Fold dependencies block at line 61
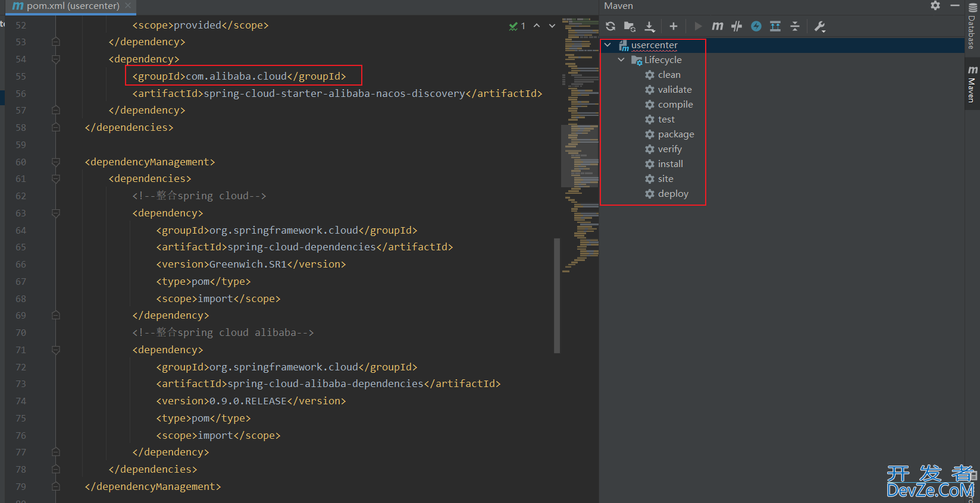980x503 pixels. click(56, 178)
